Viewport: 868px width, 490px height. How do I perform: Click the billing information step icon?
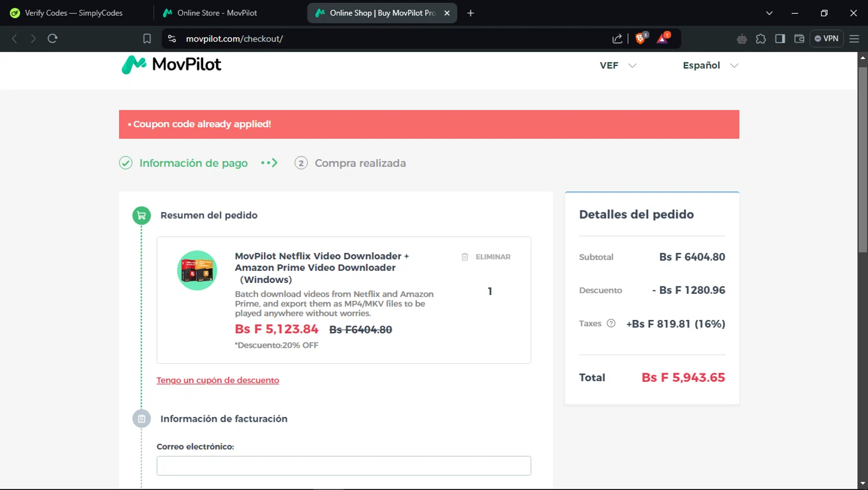click(x=142, y=419)
